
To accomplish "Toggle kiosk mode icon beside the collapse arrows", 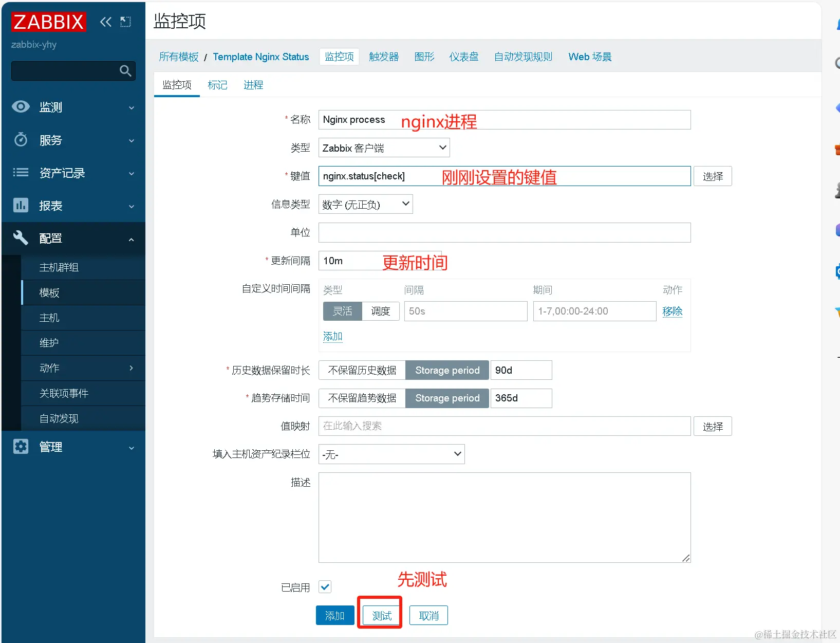I will click(125, 22).
